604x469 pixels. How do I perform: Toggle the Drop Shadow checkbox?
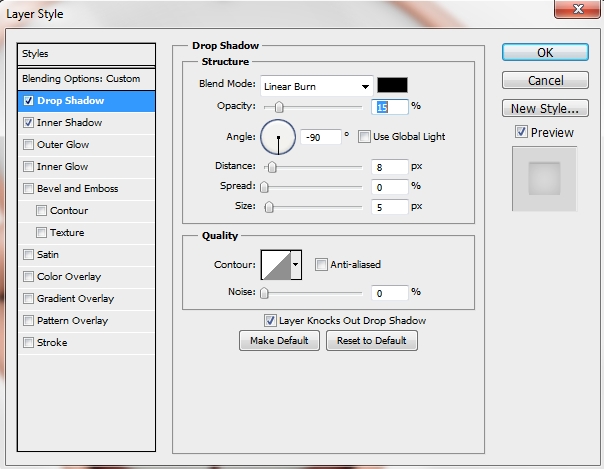[x=29, y=101]
